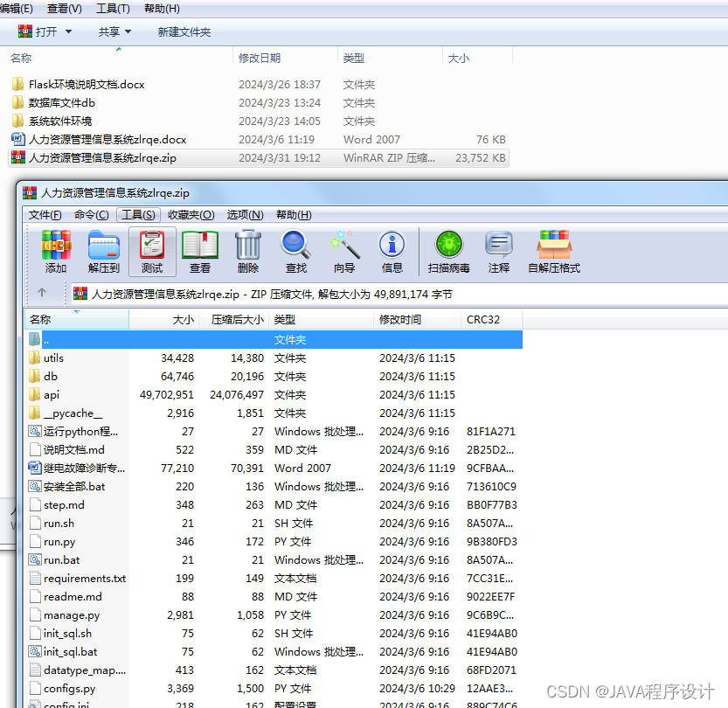The height and width of the screenshot is (708, 728).
Task: Click the Extract To (解压到) toolbar icon
Action: (104, 245)
